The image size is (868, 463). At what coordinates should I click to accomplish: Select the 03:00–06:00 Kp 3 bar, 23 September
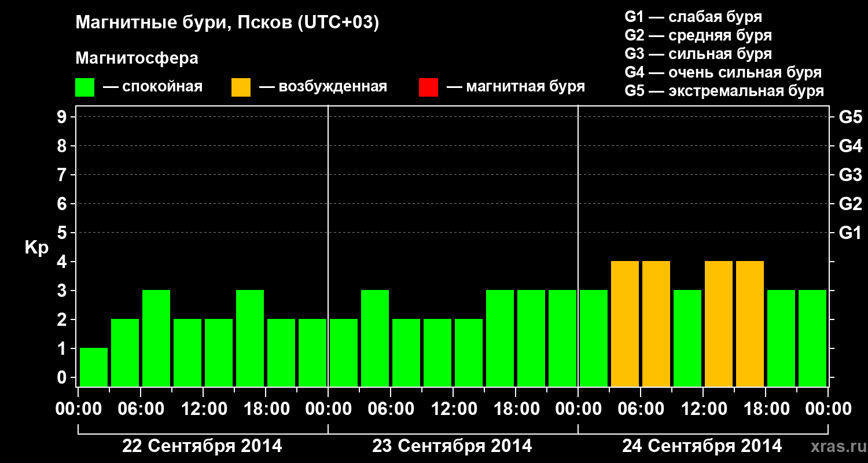click(375, 338)
